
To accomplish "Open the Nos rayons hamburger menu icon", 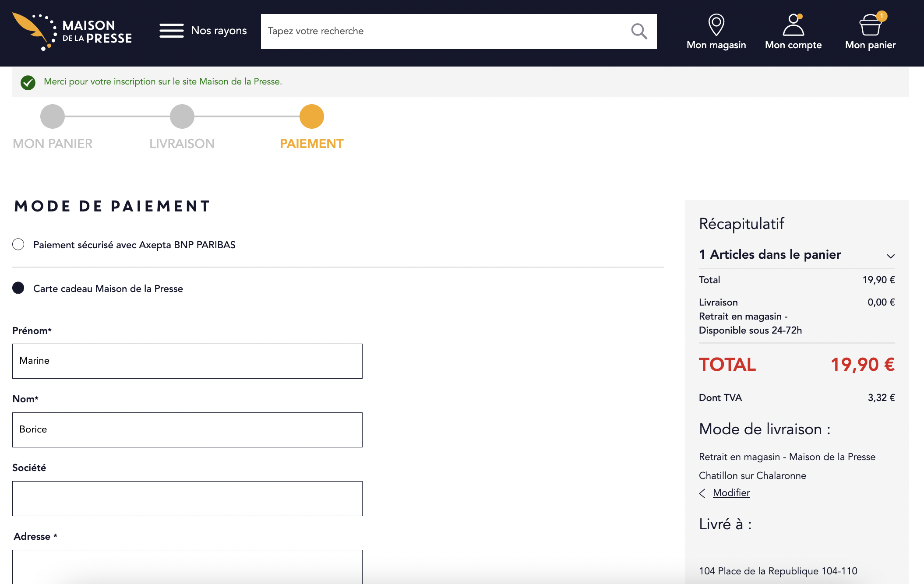I will click(172, 31).
